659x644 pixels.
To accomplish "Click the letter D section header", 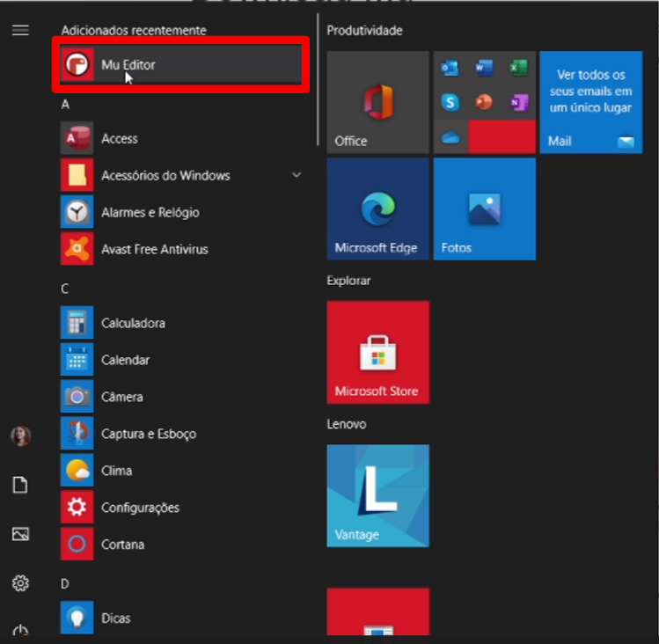I will pos(65,584).
